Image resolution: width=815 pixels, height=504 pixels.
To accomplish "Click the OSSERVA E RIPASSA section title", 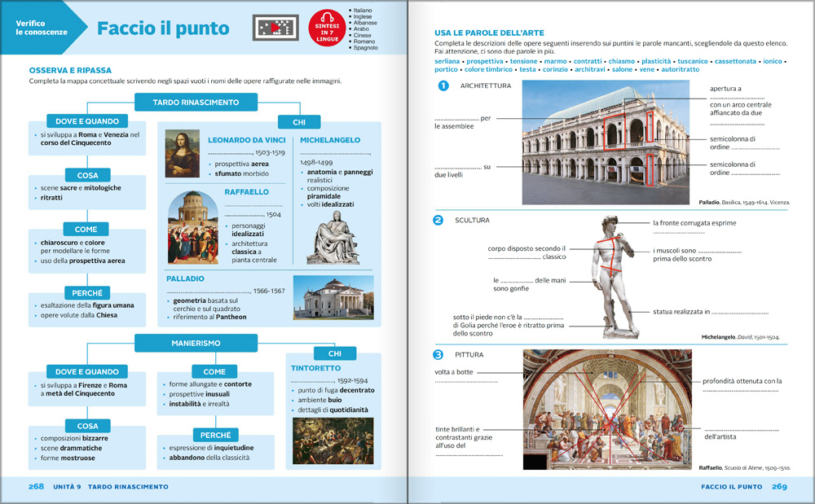I will click(x=70, y=70).
